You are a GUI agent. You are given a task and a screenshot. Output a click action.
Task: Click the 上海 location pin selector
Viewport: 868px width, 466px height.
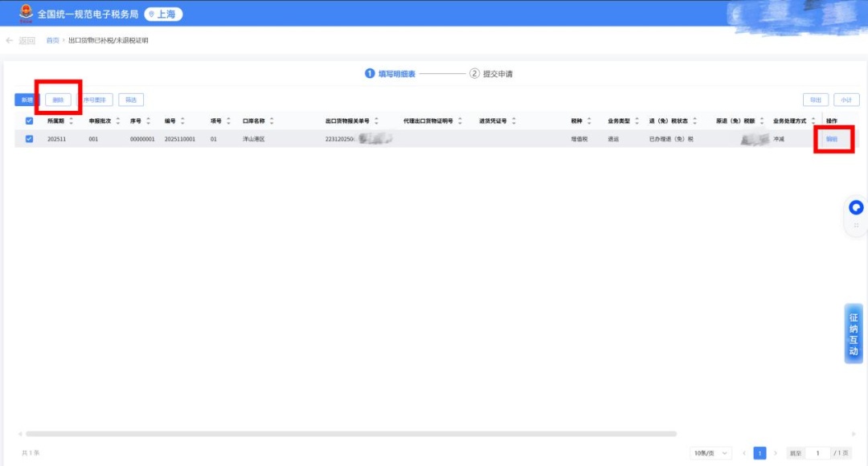tap(163, 14)
